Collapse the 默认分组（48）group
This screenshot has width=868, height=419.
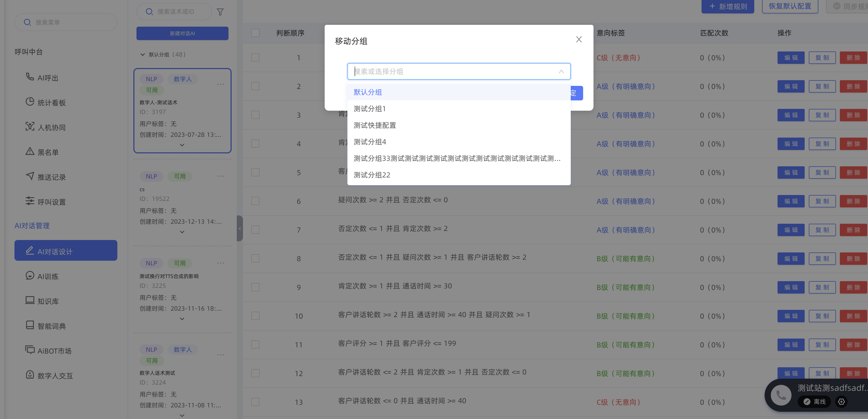(x=142, y=54)
